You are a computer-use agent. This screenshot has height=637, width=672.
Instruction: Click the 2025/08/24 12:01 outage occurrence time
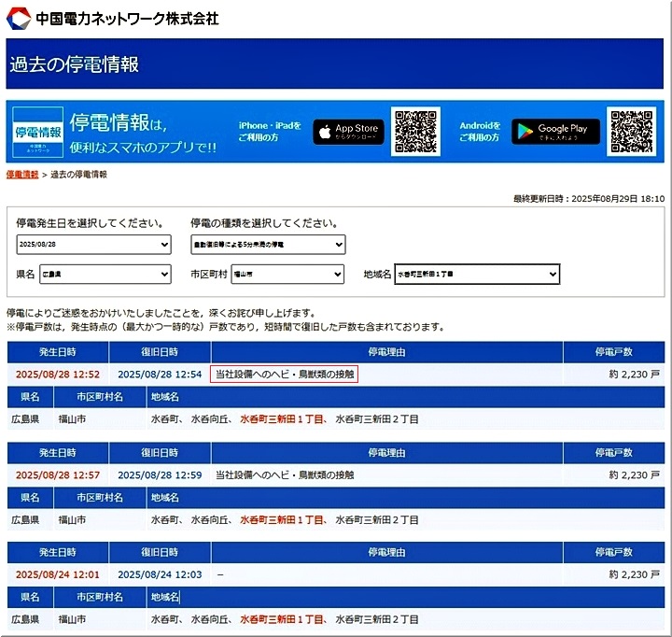click(57, 575)
